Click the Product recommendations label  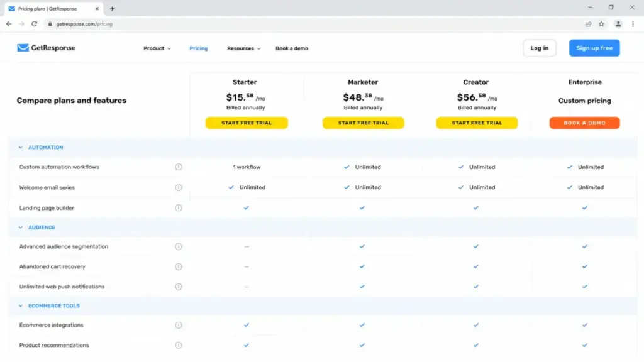tap(54, 345)
